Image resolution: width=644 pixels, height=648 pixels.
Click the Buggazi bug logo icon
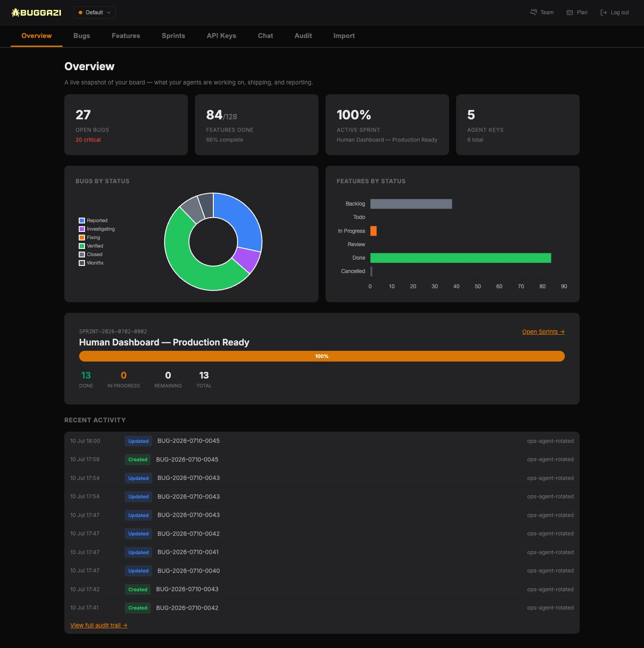pos(15,13)
